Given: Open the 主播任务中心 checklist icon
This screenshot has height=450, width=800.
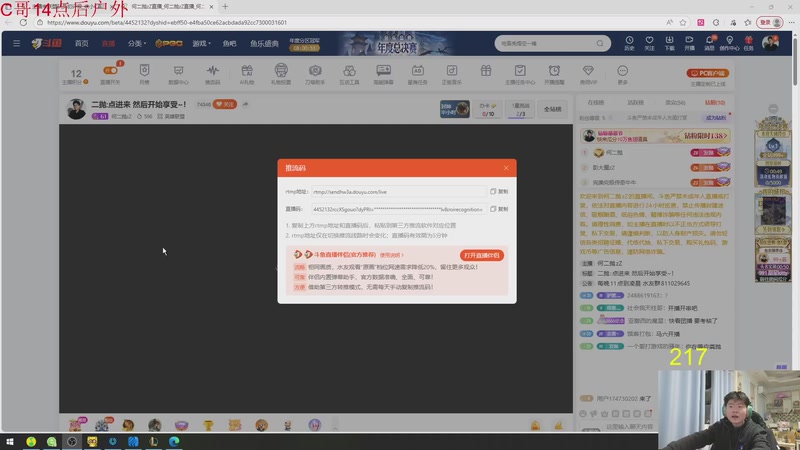Looking at the screenshot, I should [520, 73].
